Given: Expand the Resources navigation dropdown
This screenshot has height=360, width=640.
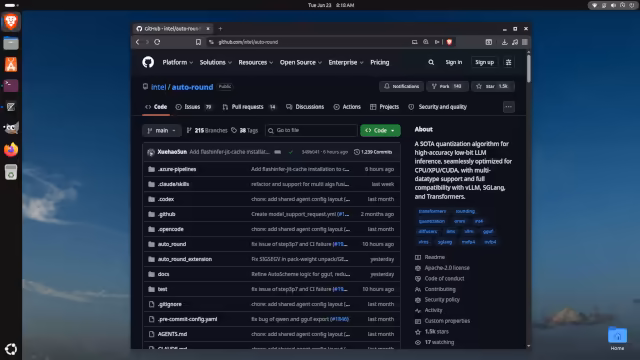Looking at the screenshot, I should click(x=256, y=62).
